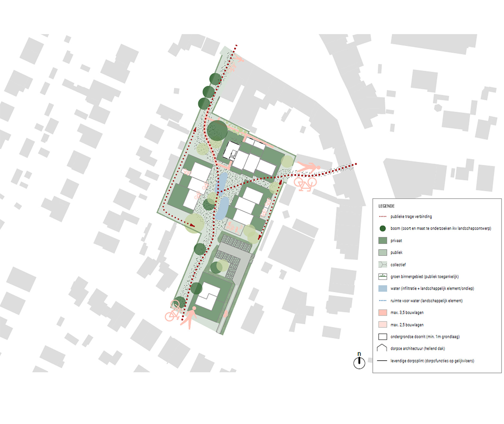Click the LEGENDE heading
Image resolution: width=504 pixels, height=424 pixels.
(386, 206)
